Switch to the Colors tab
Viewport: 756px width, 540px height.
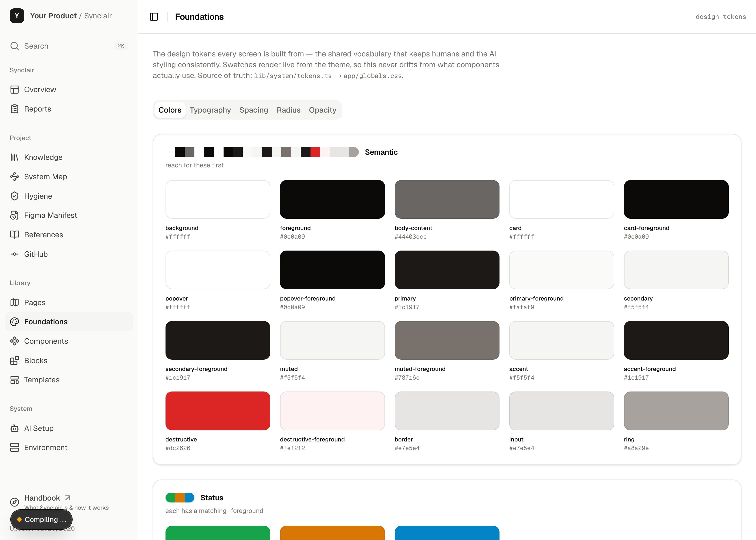tap(170, 110)
